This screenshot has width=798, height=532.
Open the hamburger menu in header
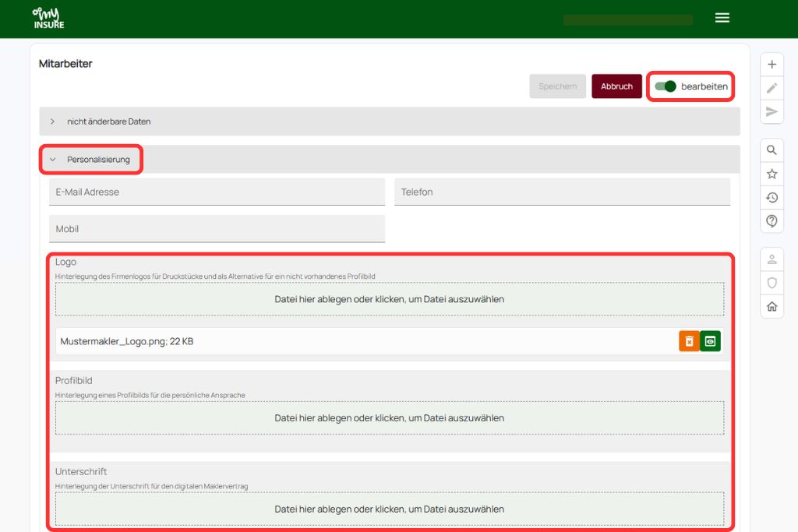[722, 18]
